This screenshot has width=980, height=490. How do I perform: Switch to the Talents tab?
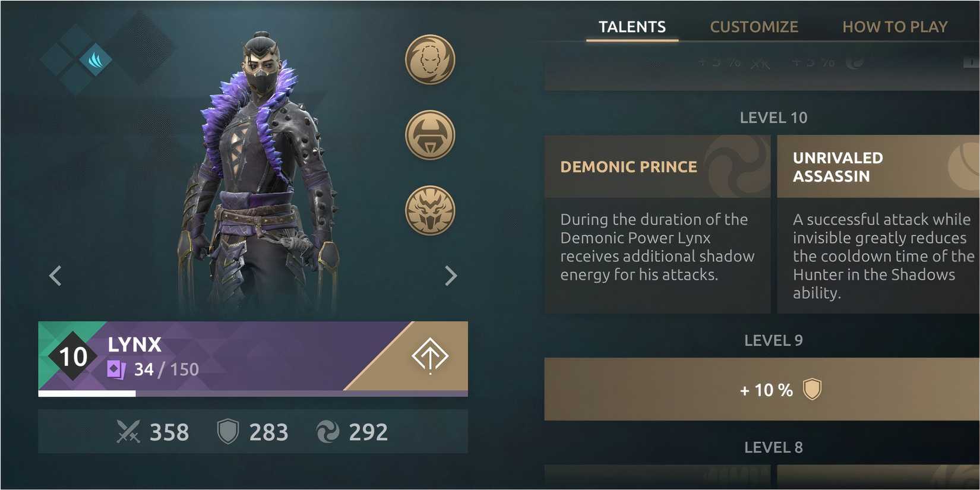click(632, 27)
